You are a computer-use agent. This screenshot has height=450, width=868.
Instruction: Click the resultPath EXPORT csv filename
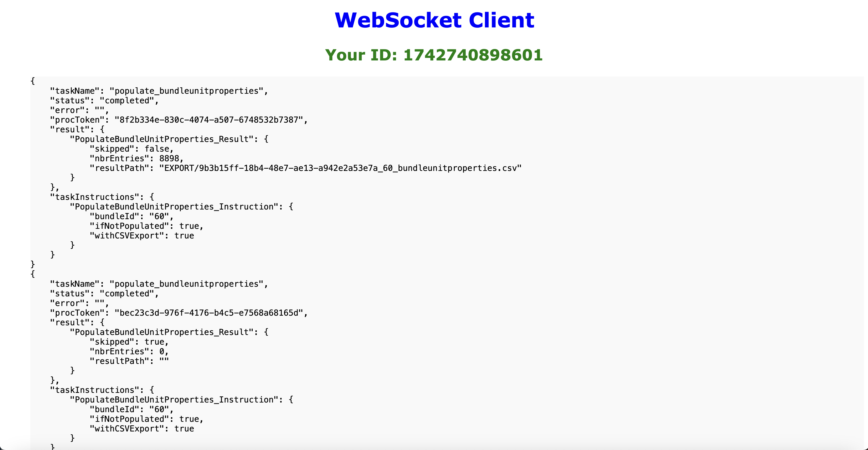pyautogui.click(x=340, y=168)
